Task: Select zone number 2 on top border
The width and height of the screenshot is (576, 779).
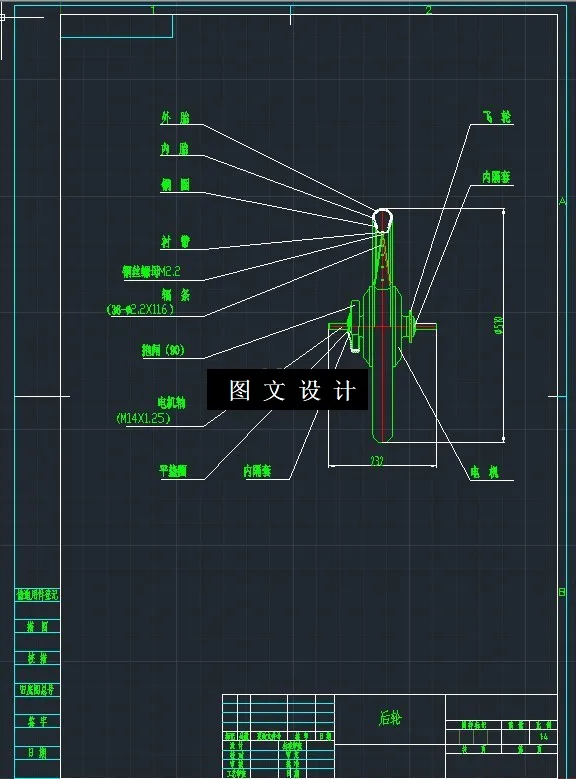Action: (428, 9)
